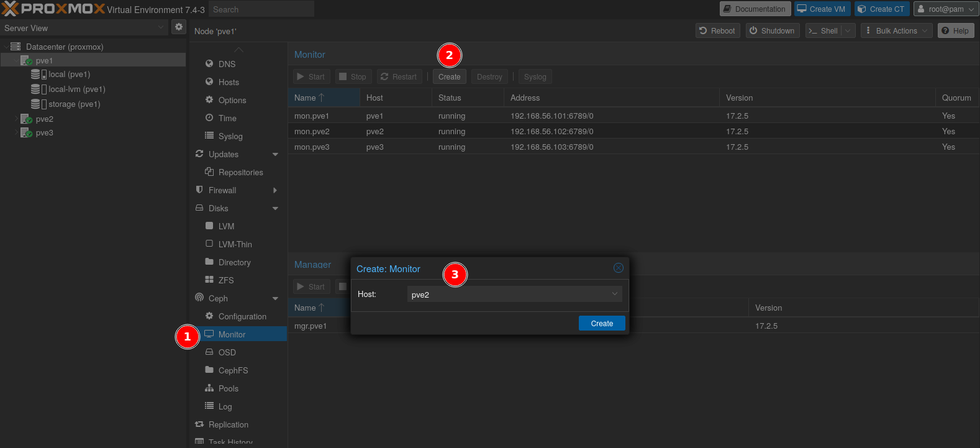Open the LVM disks page
The width and height of the screenshot is (980, 448).
tap(226, 226)
